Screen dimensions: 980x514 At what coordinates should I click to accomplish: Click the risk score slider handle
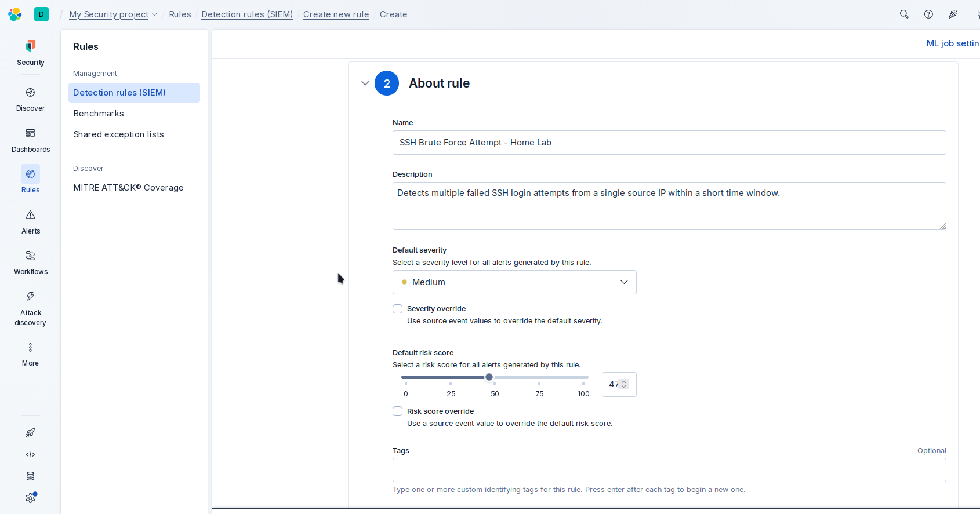click(x=489, y=377)
